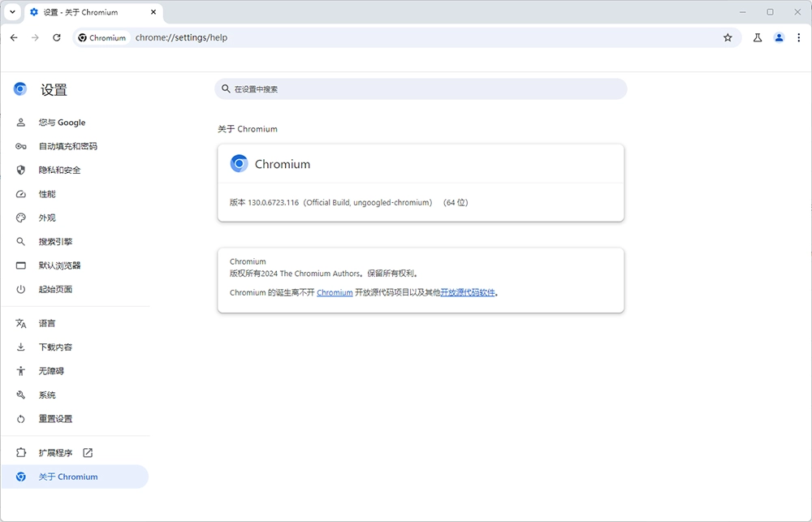Open the three-dot browser menu
Viewport: 812px width, 522px height.
[x=798, y=38]
